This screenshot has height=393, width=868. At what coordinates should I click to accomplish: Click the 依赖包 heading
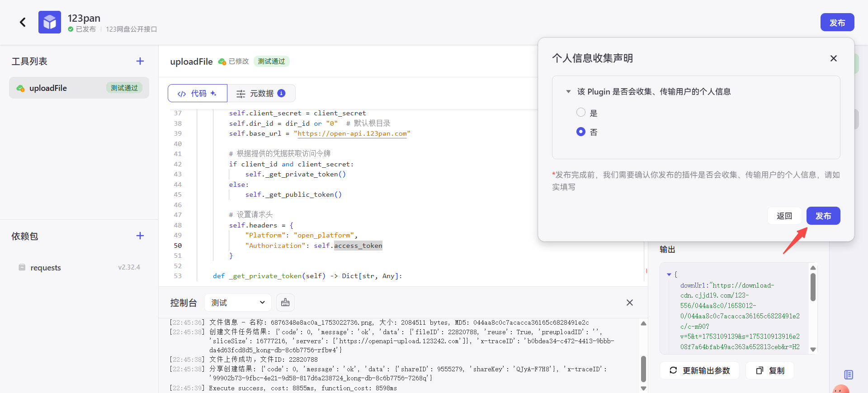point(25,236)
